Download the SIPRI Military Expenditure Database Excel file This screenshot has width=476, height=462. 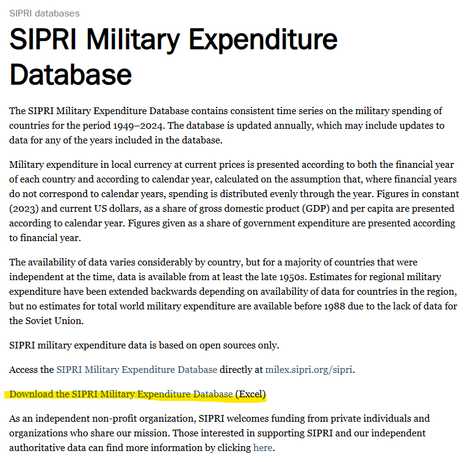(121, 394)
